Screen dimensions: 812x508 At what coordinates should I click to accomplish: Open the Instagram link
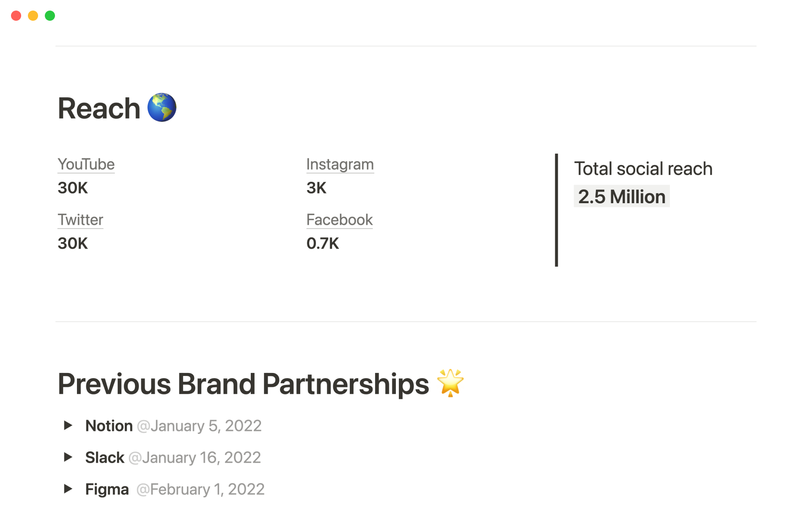point(340,164)
